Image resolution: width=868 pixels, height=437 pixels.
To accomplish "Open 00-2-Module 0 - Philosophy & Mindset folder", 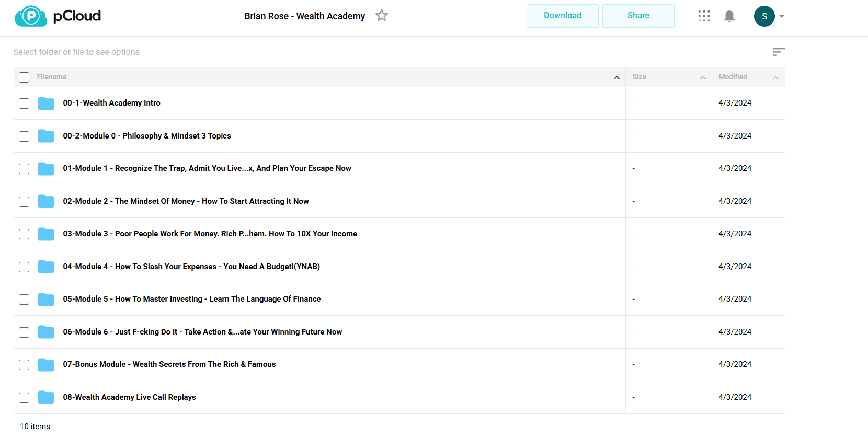I will pyautogui.click(x=147, y=136).
